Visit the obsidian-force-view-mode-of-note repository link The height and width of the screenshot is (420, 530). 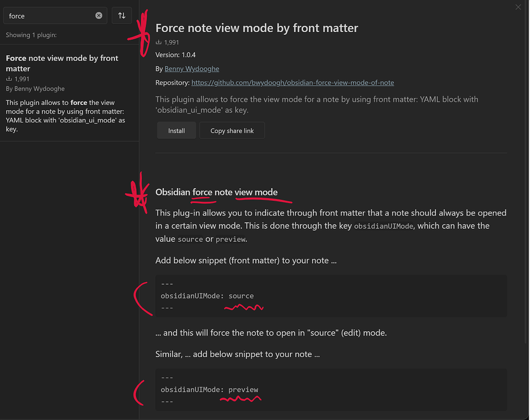click(292, 82)
